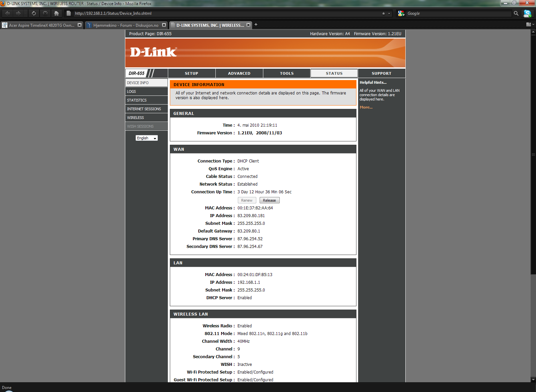Click the Done status bar text
The image size is (536, 392).
[x=7, y=388]
